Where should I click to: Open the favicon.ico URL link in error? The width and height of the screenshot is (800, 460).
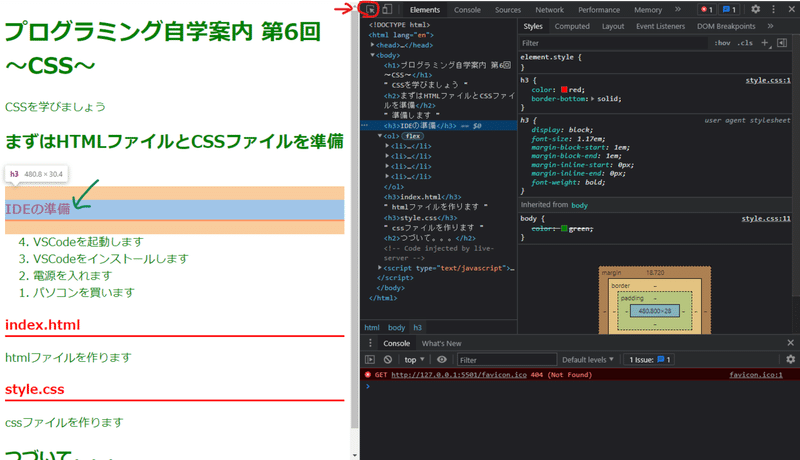click(x=459, y=375)
